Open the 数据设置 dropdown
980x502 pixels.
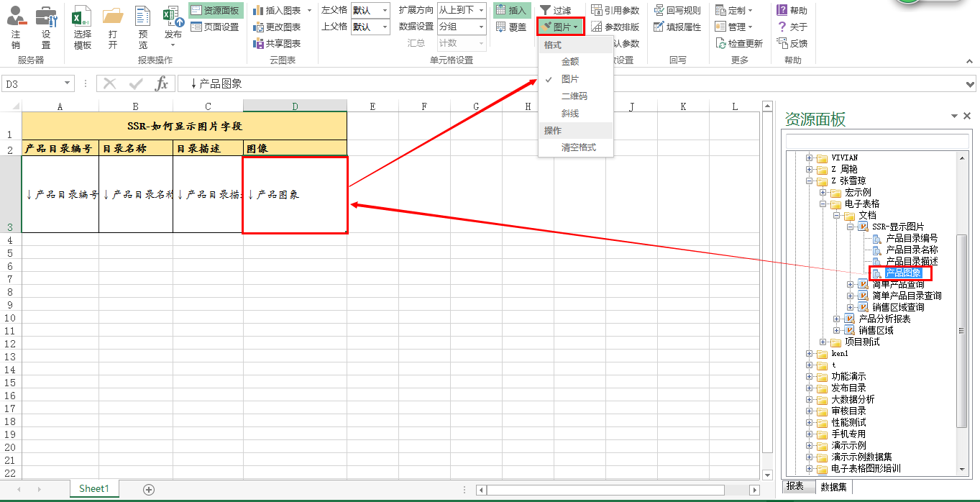(x=462, y=27)
